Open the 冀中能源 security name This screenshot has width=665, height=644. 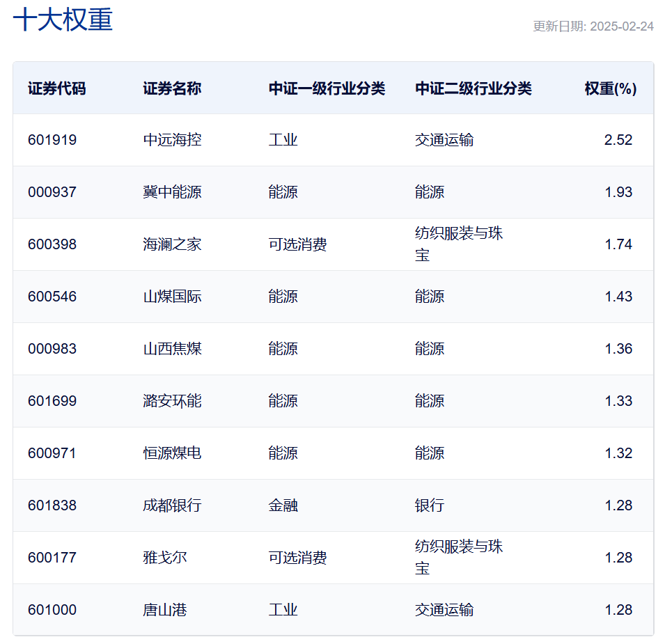click(x=172, y=192)
